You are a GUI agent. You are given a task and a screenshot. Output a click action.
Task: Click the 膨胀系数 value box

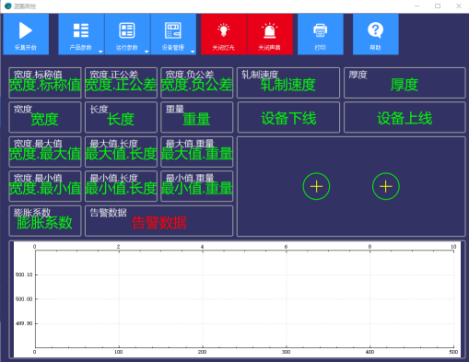pyautogui.click(x=45, y=221)
